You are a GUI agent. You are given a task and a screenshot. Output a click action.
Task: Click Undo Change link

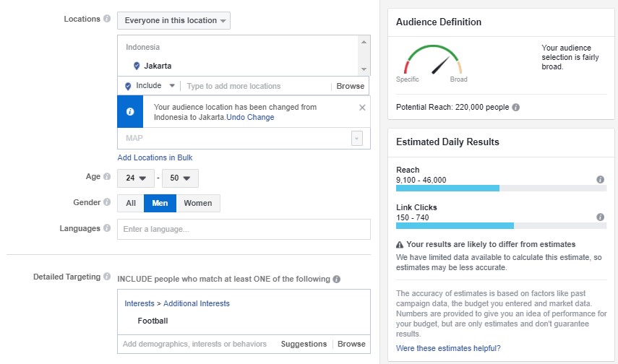pyautogui.click(x=250, y=117)
